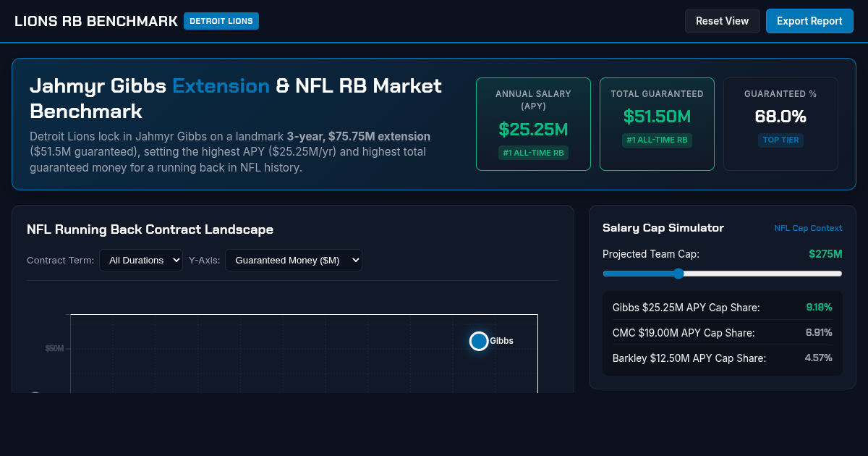Click the Guaranteed % 68.0% card

coord(780,124)
